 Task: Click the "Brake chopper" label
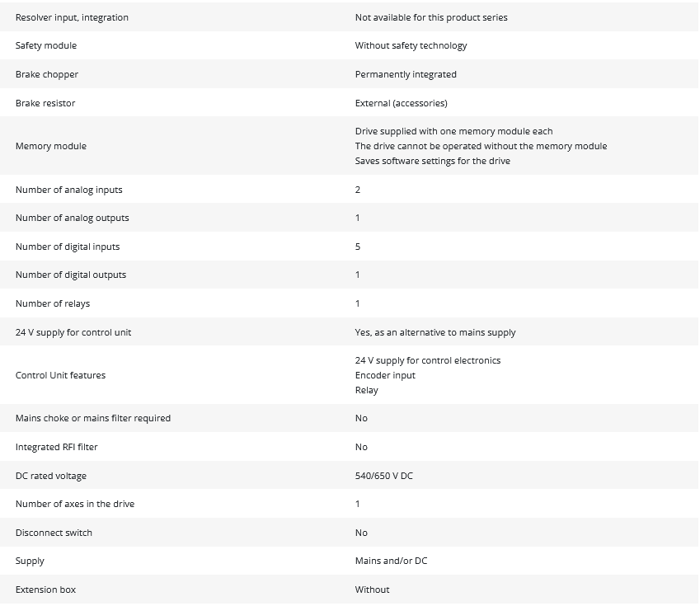[47, 74]
